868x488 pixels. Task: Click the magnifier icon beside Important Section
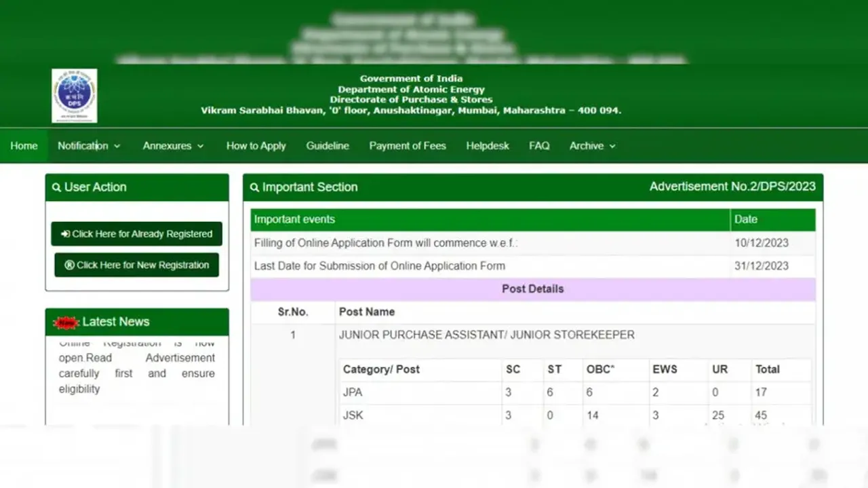click(x=254, y=187)
